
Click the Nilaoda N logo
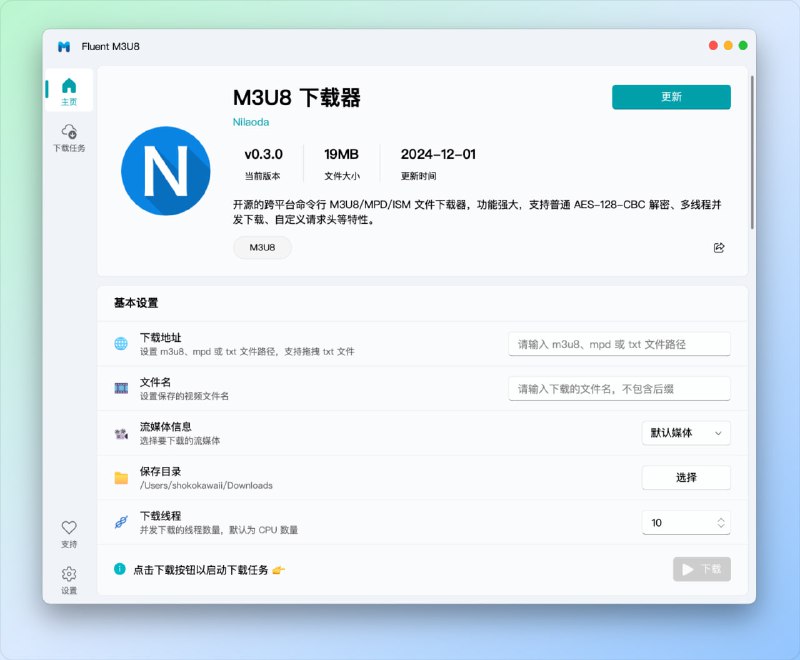coord(166,172)
